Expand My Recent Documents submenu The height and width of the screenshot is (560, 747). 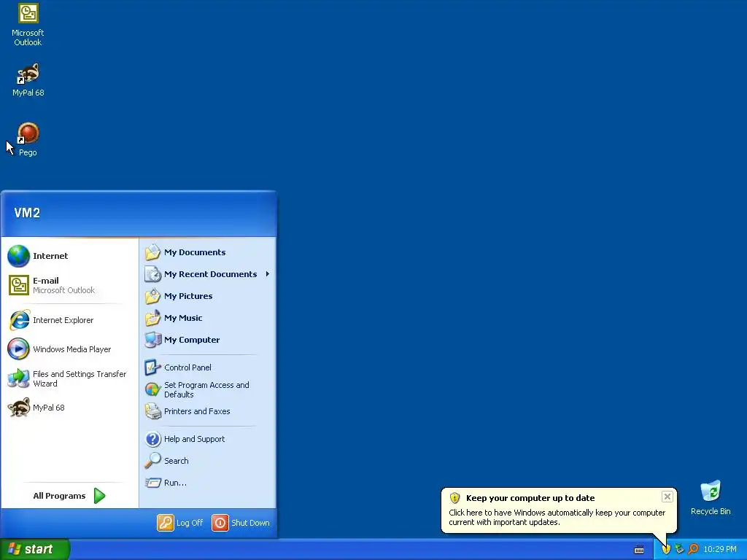pos(208,274)
